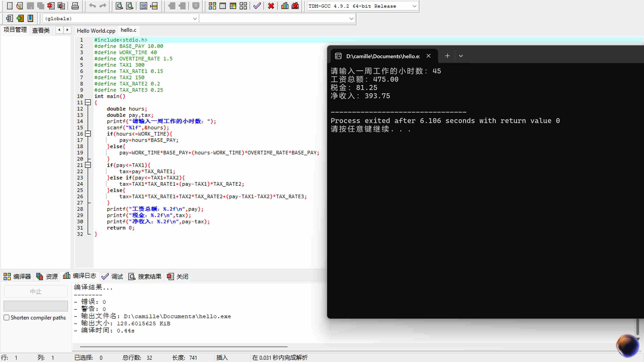Click the green plus Insert icon

20,18
